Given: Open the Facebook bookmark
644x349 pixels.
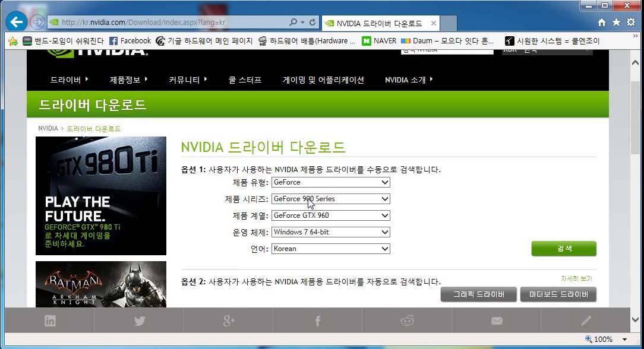Looking at the screenshot, I should [x=130, y=41].
